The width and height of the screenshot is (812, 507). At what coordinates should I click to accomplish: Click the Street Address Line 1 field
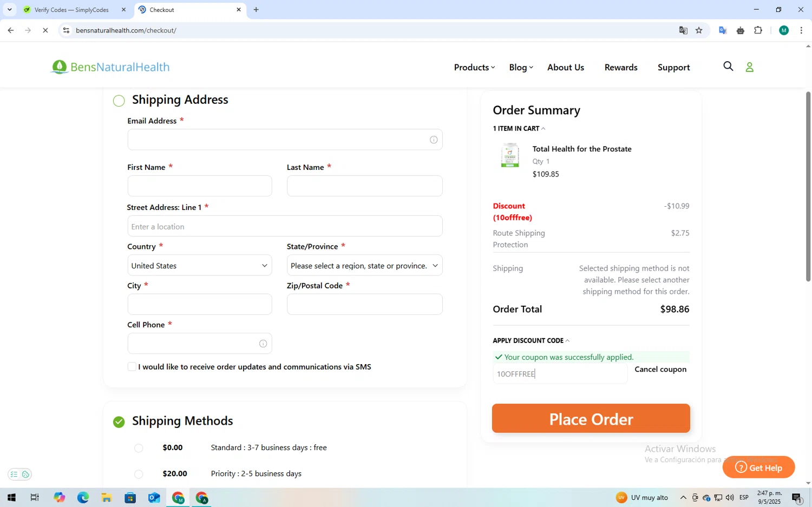click(x=285, y=226)
